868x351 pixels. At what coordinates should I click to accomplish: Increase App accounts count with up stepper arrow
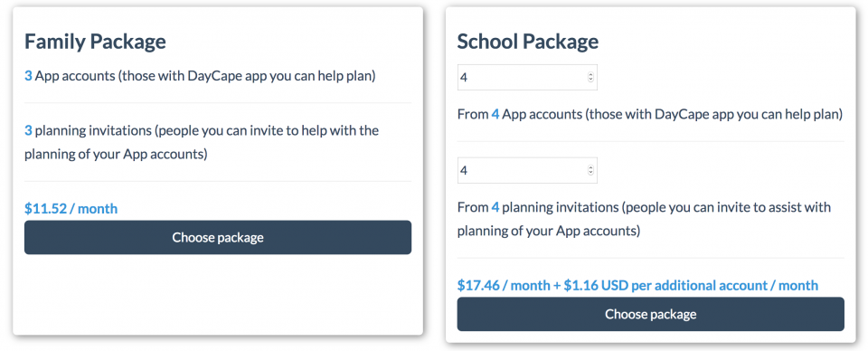click(x=590, y=75)
